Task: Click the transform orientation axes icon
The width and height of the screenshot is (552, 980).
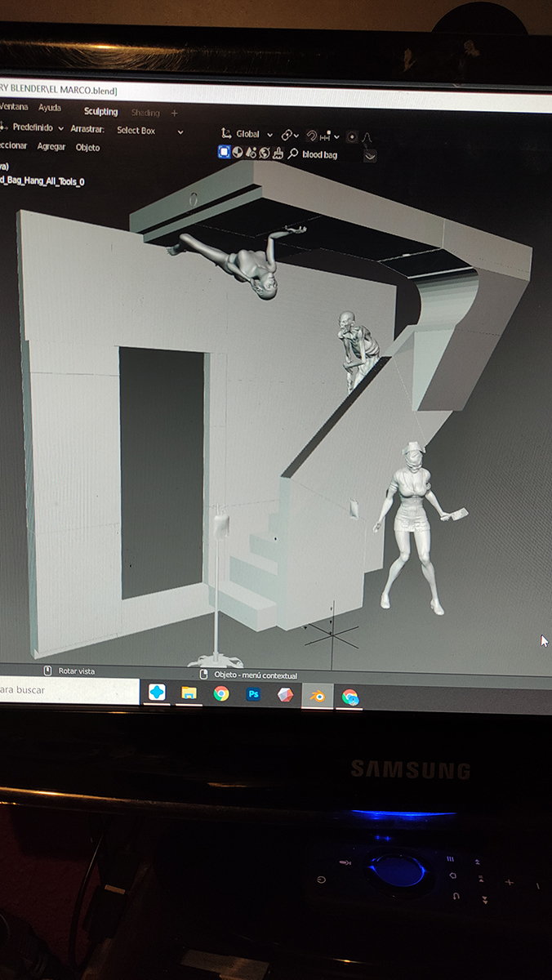Action: [226, 134]
